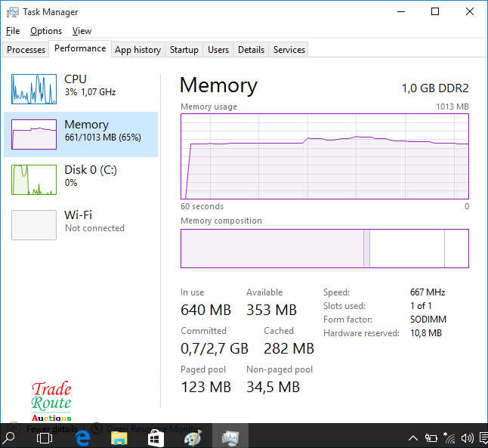This screenshot has width=488, height=448.
Task: Open the File menu
Action: tap(13, 31)
